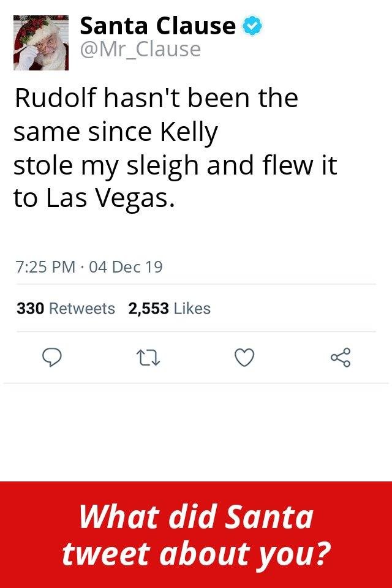Like the tweet with heart icon
Image resolution: width=392 pixels, height=588 pixels.
point(244,357)
